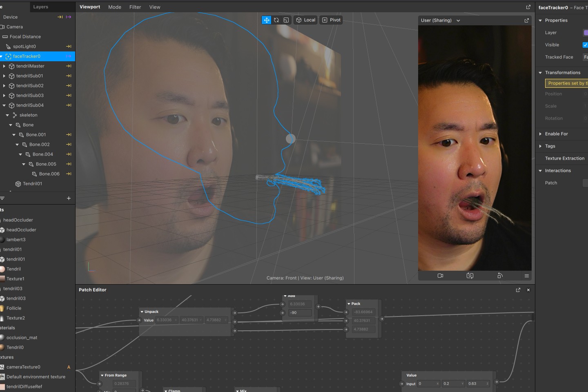The height and width of the screenshot is (392, 588).
Task: Expand the tendrilMaster object in scene tree
Action: (x=4, y=66)
